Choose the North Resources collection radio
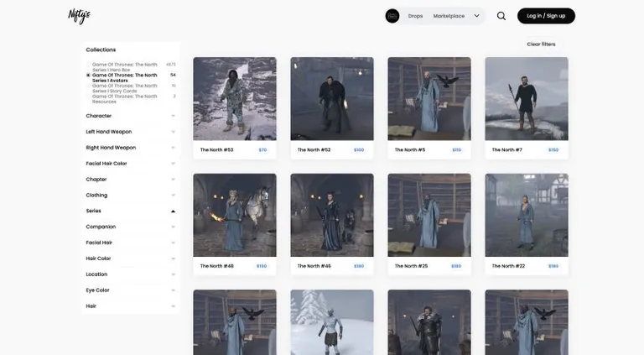This screenshot has height=355, width=644. tap(88, 97)
